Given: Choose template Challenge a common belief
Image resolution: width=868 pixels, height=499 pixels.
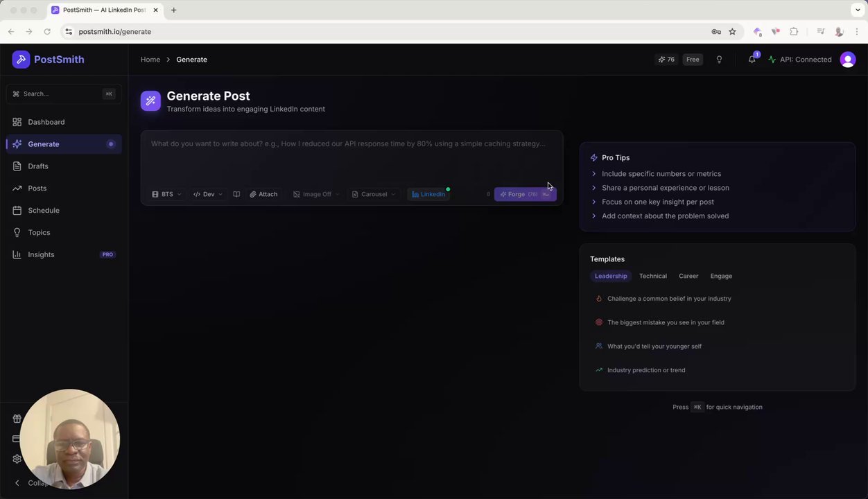Looking at the screenshot, I should [717, 299].
